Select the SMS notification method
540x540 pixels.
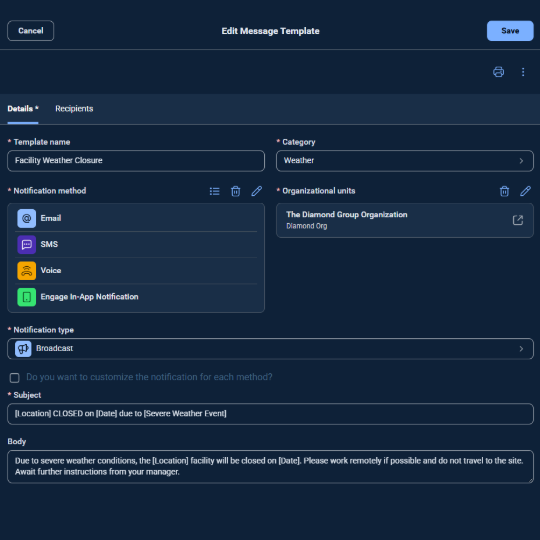point(136,245)
